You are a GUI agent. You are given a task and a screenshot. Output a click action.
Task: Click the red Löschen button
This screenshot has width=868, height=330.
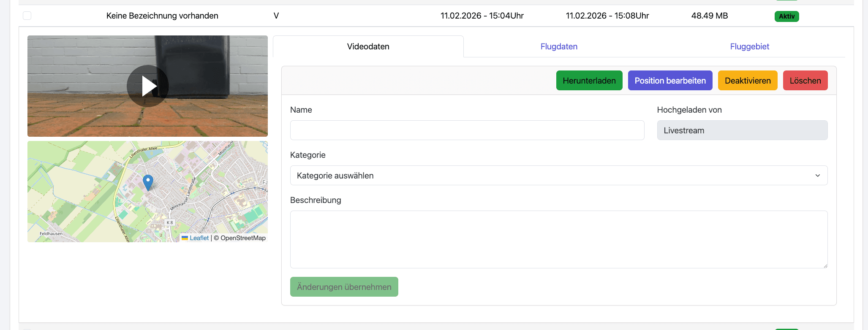(x=805, y=81)
